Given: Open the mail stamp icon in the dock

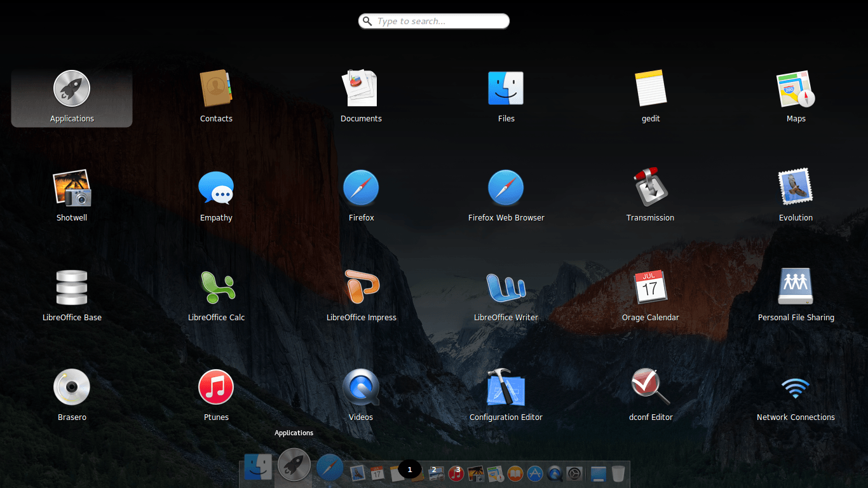Looking at the screenshot, I should [x=357, y=473].
